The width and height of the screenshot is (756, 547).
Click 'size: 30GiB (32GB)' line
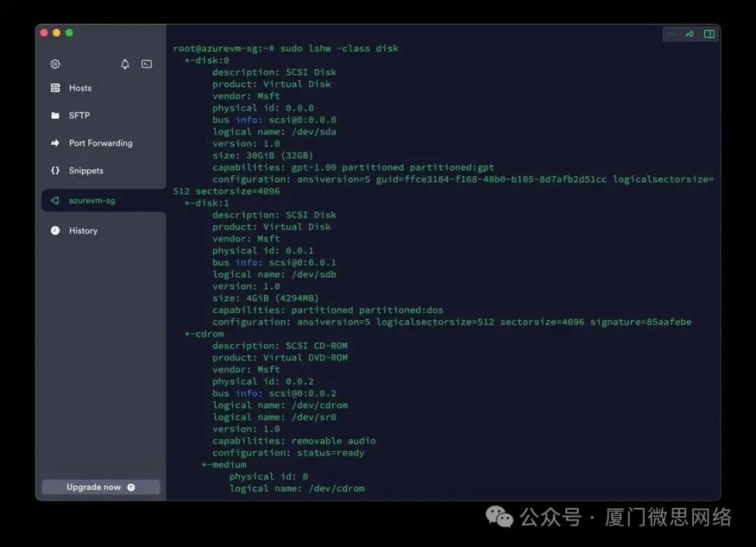pos(262,155)
